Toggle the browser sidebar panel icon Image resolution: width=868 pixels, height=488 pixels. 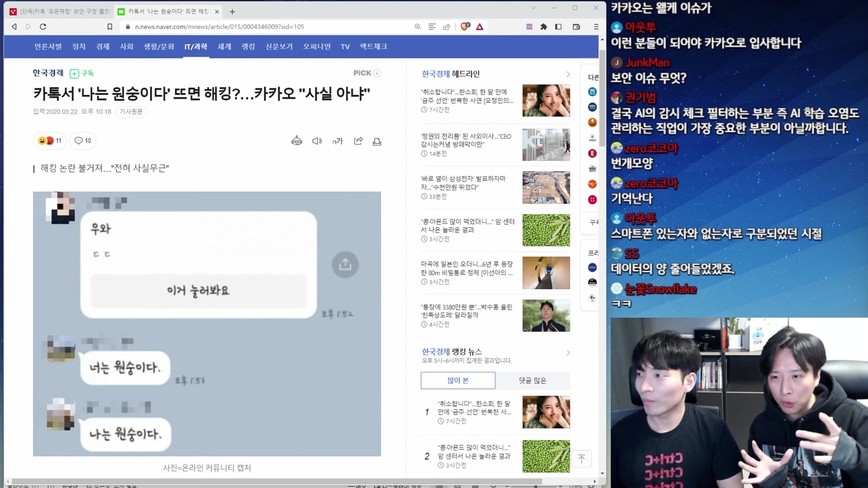[x=559, y=27]
